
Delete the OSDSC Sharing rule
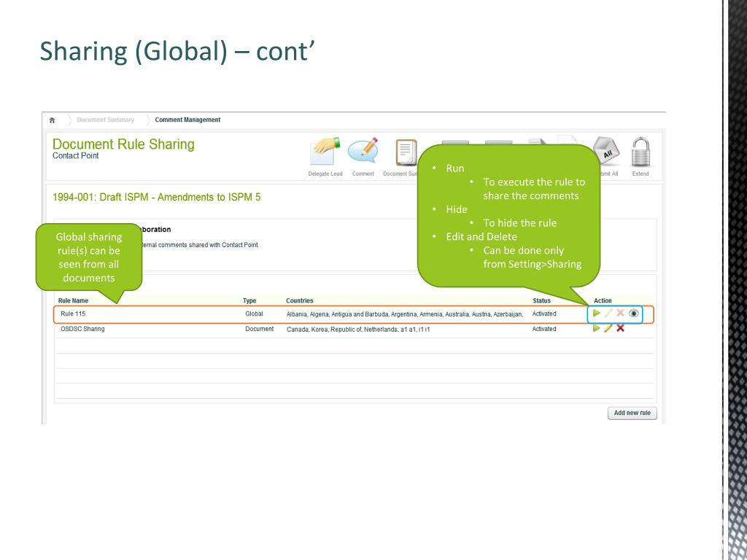620,328
